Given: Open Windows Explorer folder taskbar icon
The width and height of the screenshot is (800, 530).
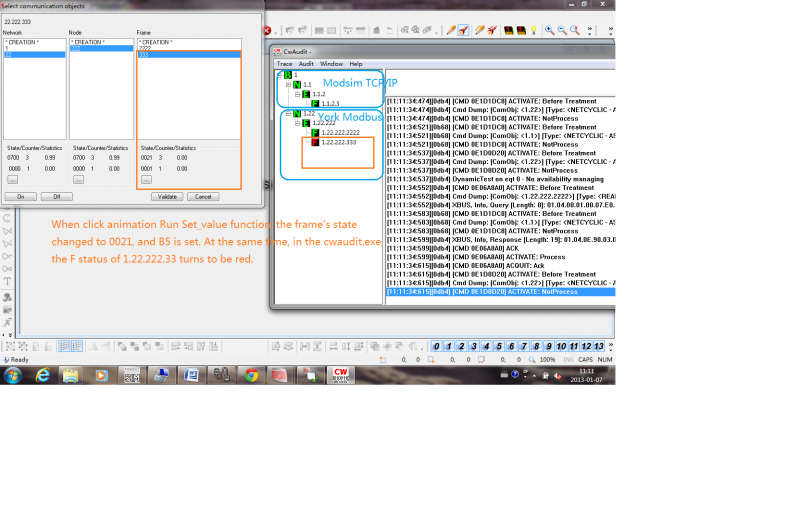Looking at the screenshot, I should click(x=71, y=375).
